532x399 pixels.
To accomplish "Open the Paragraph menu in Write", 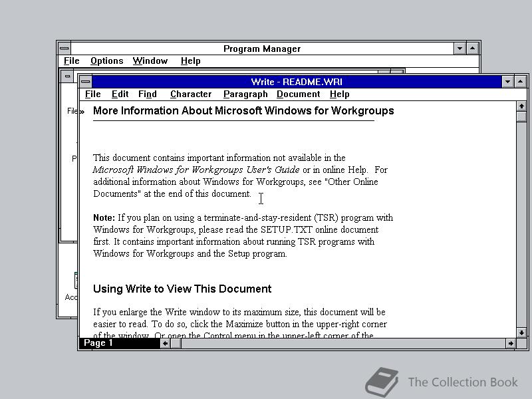I will pos(245,94).
